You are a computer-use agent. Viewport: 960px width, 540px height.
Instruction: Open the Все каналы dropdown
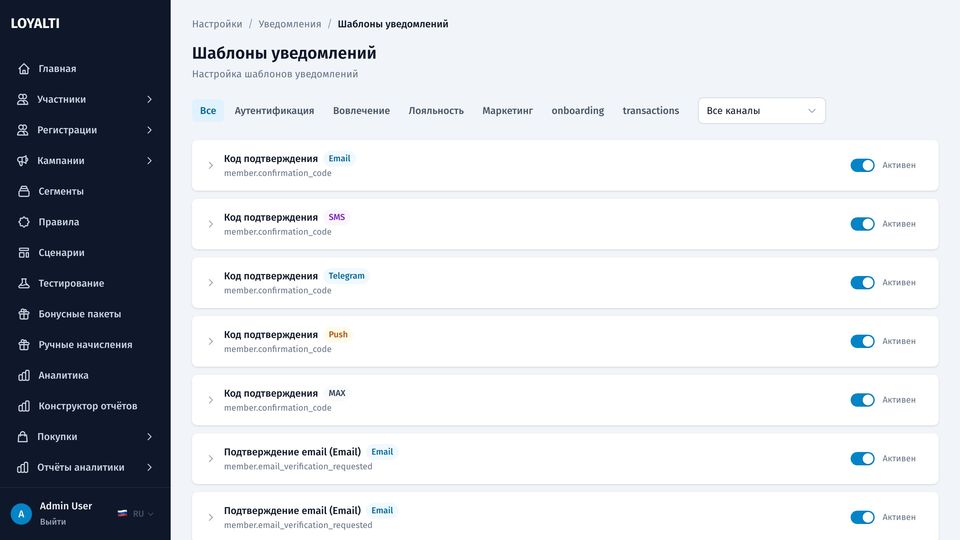pyautogui.click(x=762, y=111)
